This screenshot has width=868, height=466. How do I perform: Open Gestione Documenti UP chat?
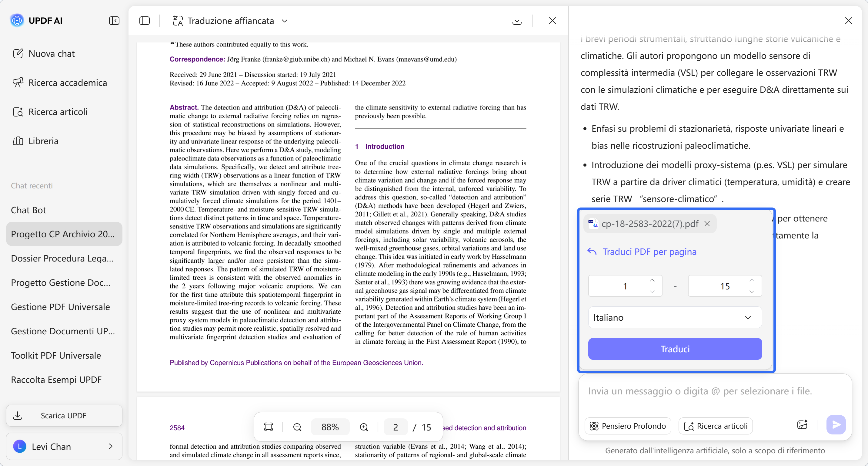(x=64, y=331)
